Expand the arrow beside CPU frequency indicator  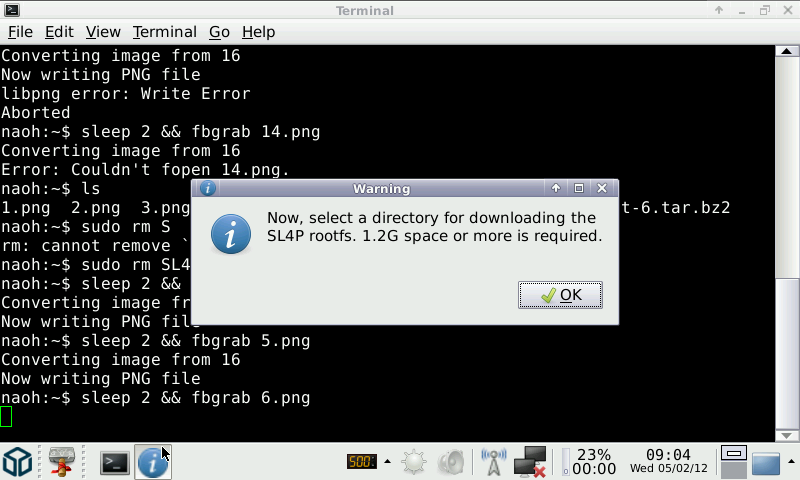coord(385,462)
